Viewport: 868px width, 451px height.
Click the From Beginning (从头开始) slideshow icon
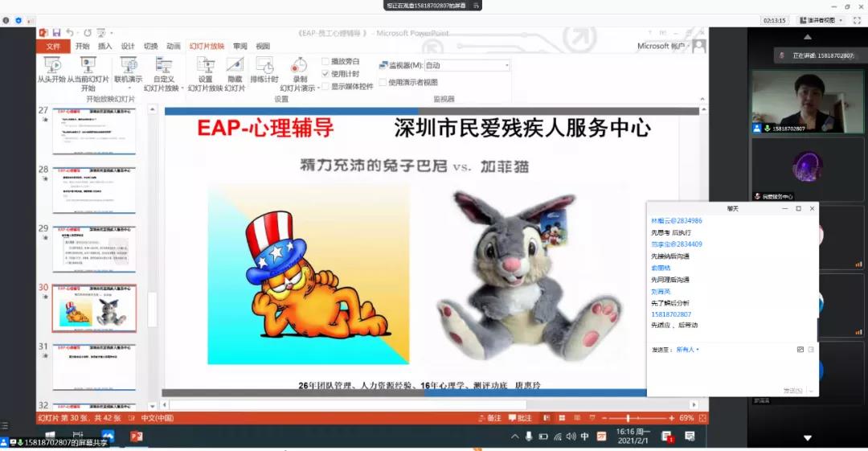[x=52, y=65]
